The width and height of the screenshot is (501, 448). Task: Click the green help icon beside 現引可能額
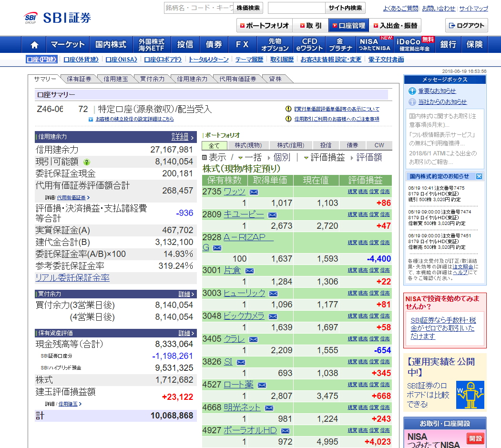pos(87,162)
